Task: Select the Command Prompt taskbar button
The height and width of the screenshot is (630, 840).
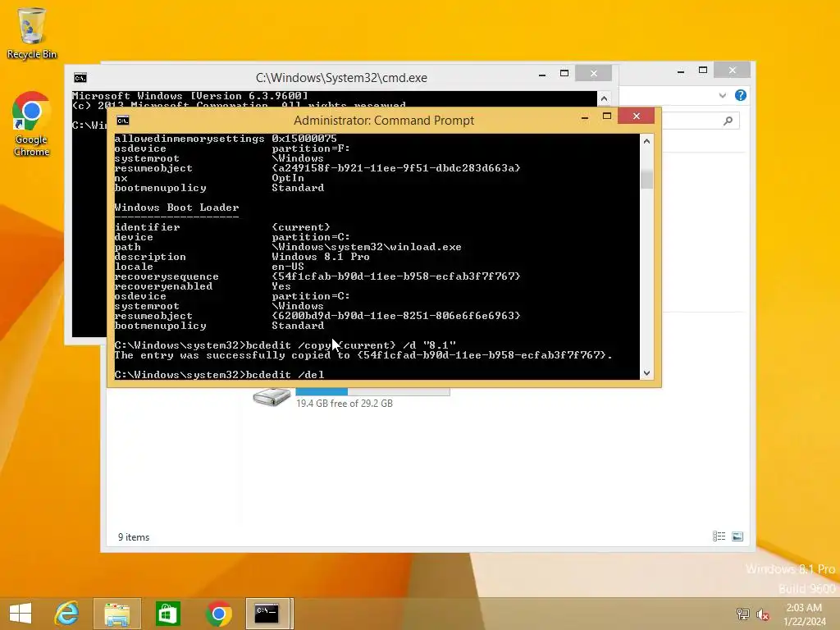Action: (x=269, y=614)
